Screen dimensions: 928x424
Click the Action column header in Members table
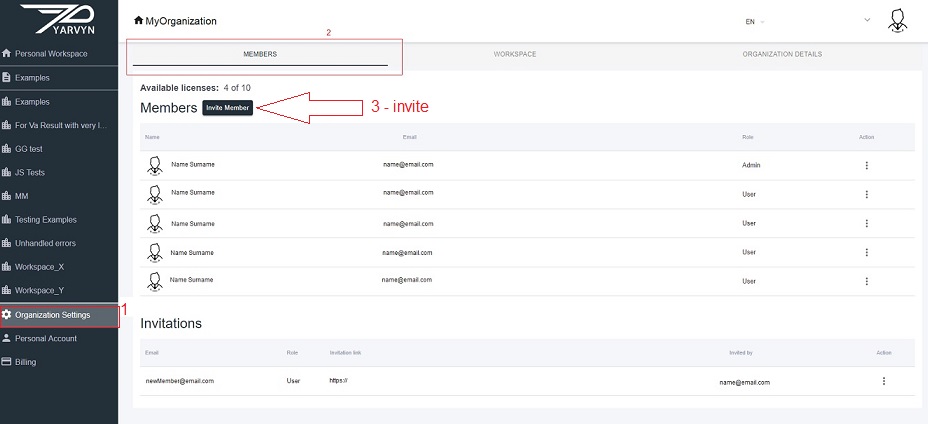[866, 137]
